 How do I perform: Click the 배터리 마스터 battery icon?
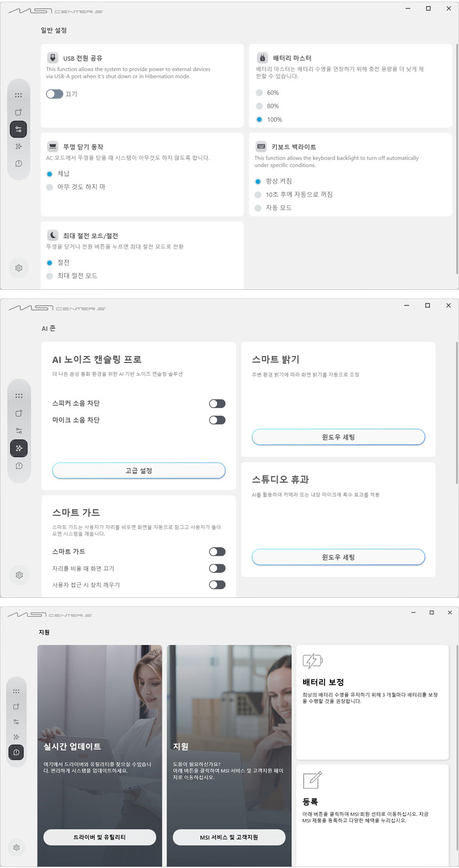point(262,58)
